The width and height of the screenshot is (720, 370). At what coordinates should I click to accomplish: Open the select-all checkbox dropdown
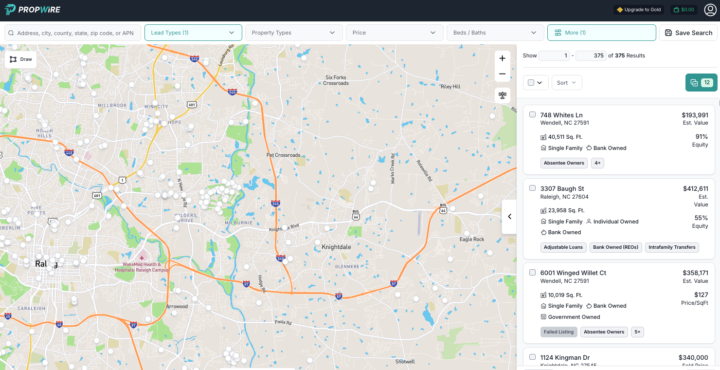click(x=535, y=83)
